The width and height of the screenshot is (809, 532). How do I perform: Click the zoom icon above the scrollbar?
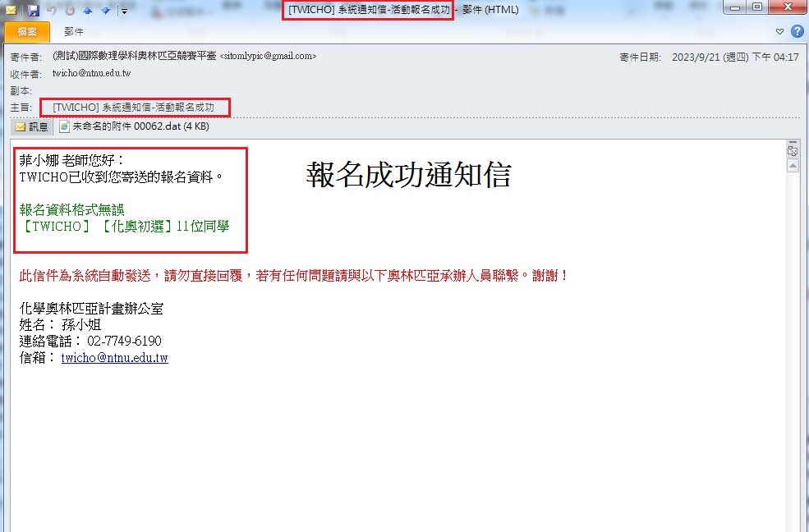coord(792,150)
